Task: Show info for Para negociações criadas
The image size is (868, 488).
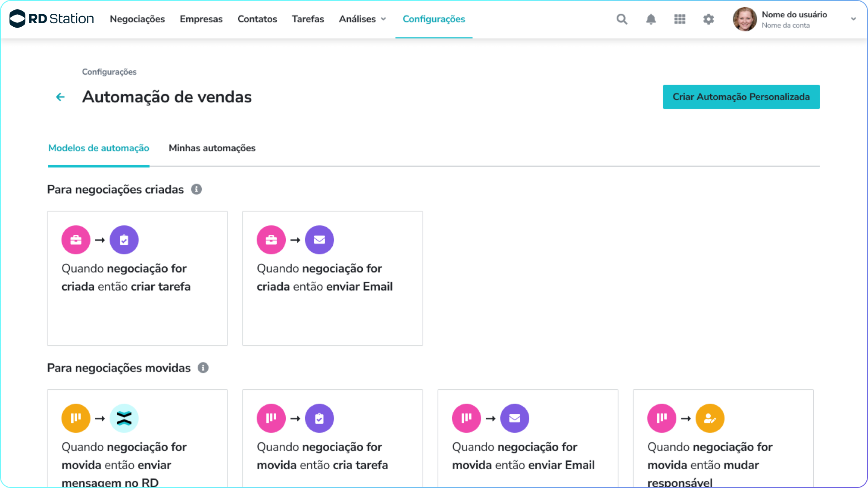Action: [x=197, y=189]
